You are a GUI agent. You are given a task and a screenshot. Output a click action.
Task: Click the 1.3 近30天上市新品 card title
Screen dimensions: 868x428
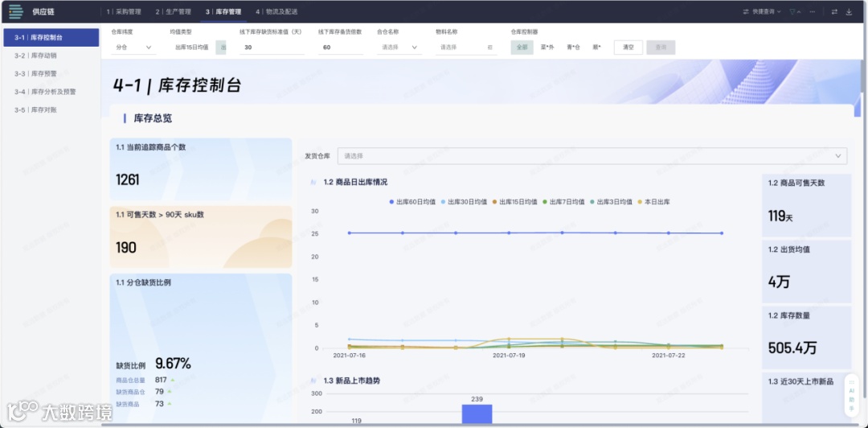pos(800,381)
